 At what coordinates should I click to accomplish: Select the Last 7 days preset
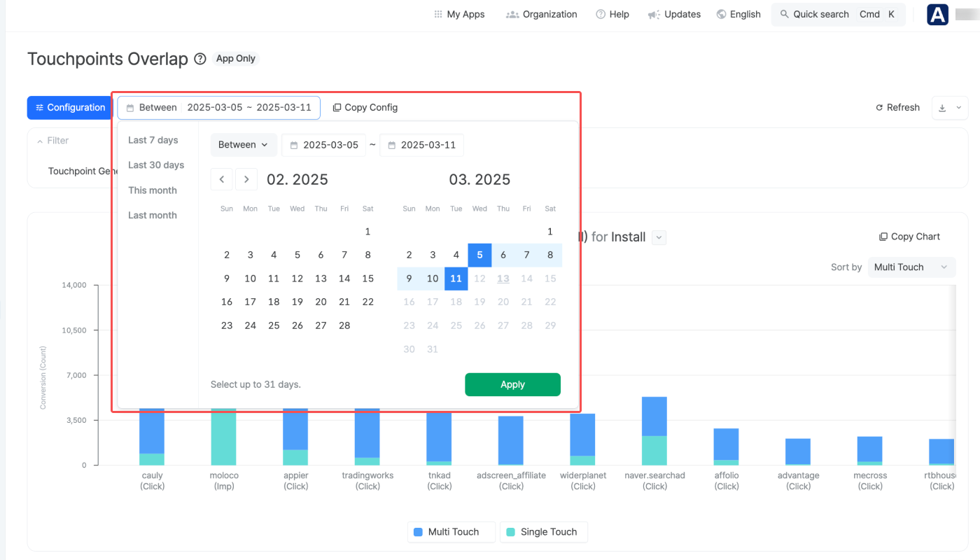pyautogui.click(x=153, y=140)
